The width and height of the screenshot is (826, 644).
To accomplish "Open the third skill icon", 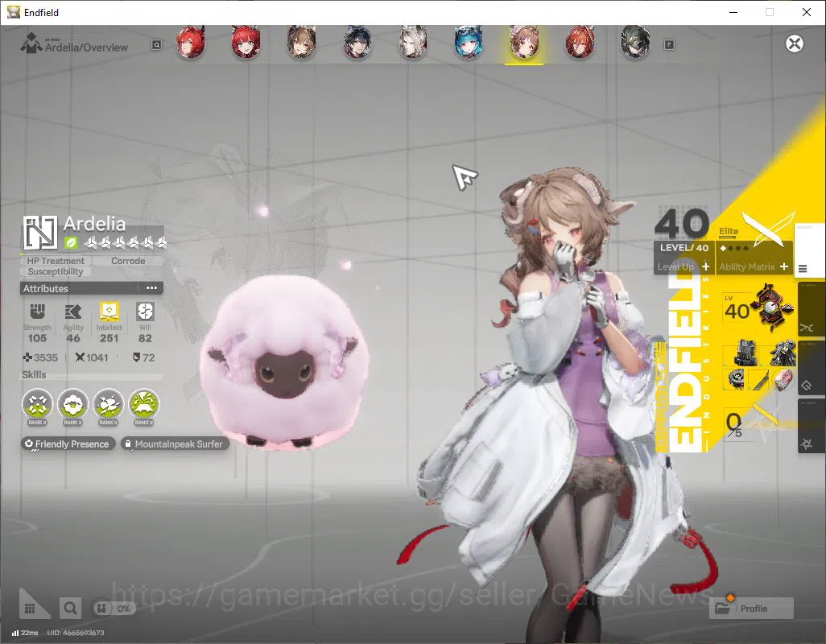I will (108, 404).
